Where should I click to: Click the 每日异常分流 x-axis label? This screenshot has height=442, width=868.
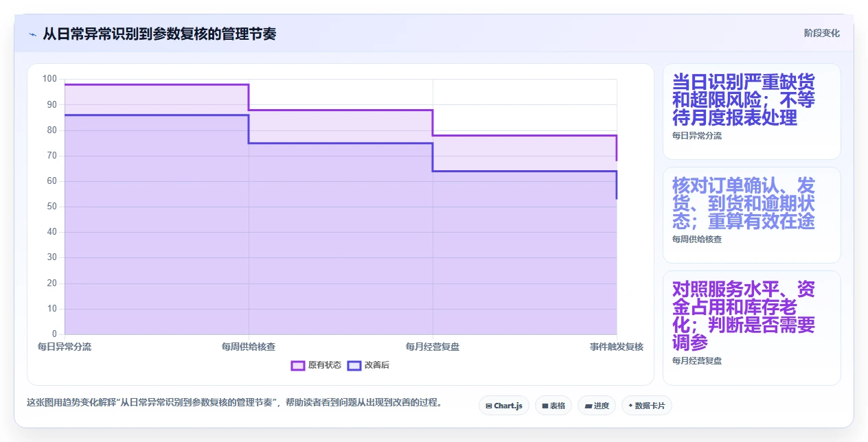point(65,347)
